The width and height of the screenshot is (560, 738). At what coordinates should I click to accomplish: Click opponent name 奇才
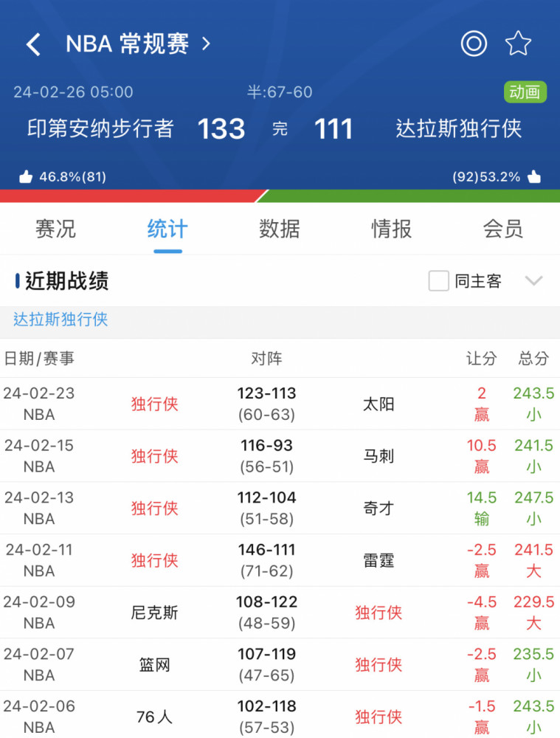tap(378, 508)
